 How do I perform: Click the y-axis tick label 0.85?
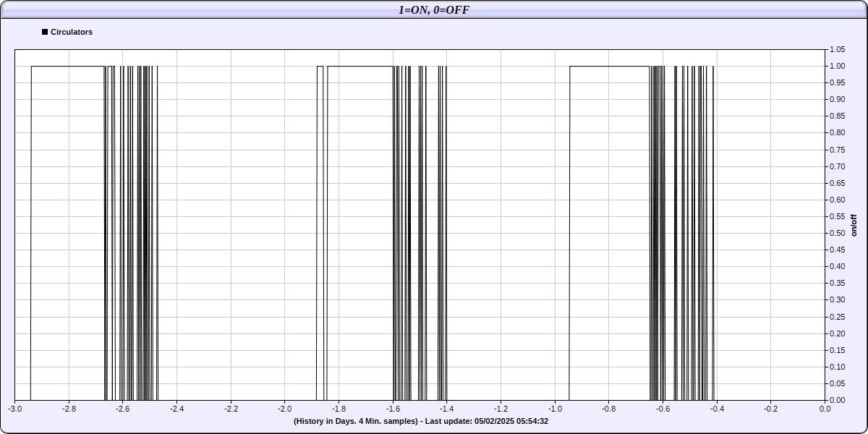837,116
